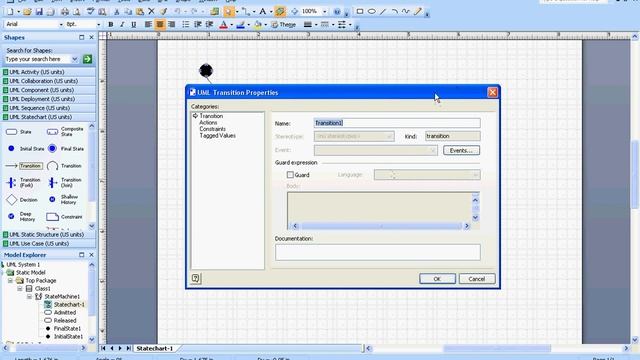Screen dimensions: 640x360
Task: Open the line color picker
Action: [240, 25]
